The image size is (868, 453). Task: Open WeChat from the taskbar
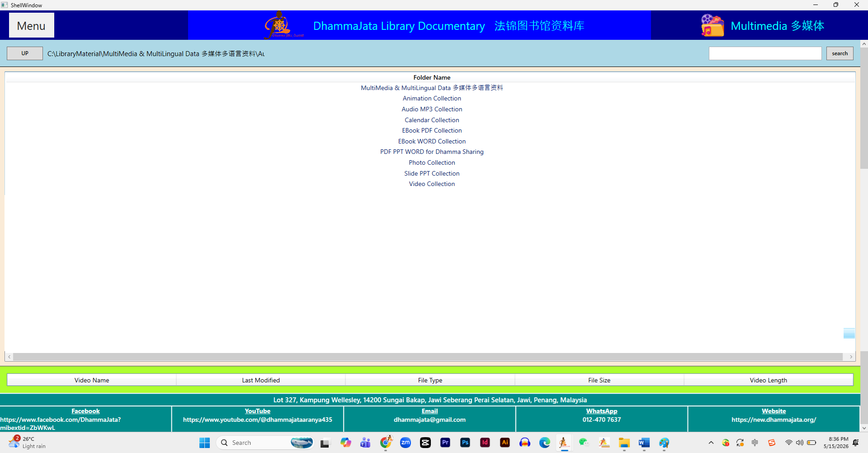pyautogui.click(x=584, y=443)
